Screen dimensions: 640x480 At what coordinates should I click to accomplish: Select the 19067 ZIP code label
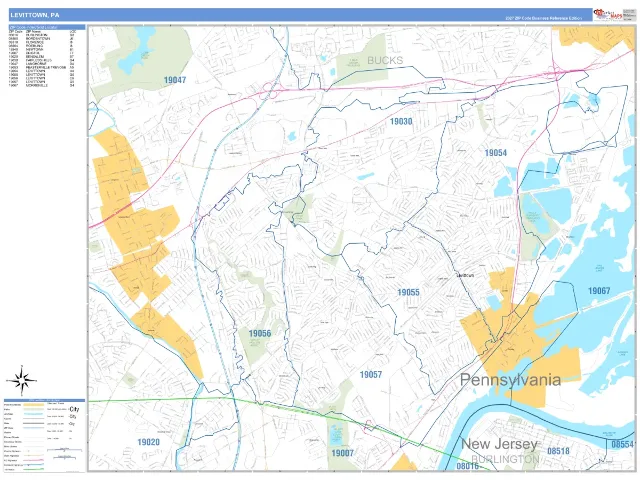pyautogui.click(x=599, y=291)
